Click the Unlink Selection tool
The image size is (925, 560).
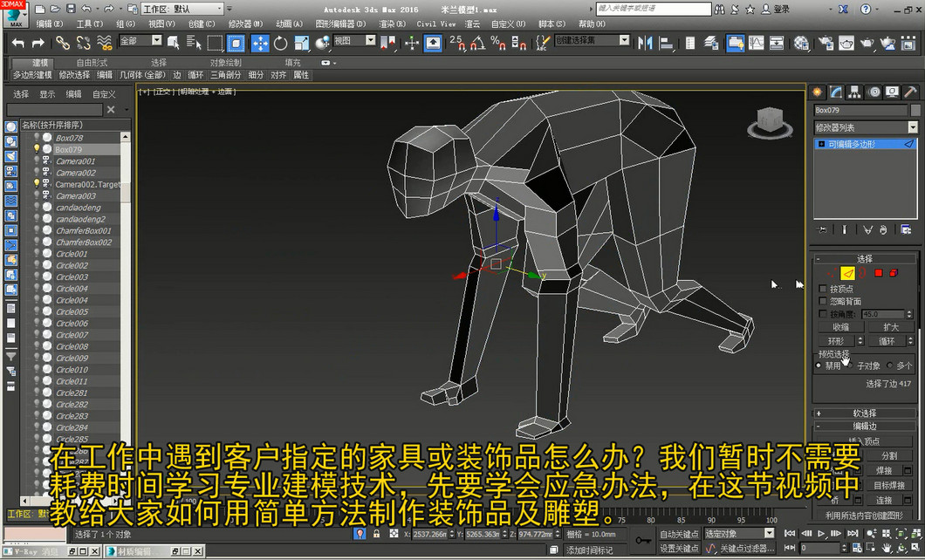point(83,43)
